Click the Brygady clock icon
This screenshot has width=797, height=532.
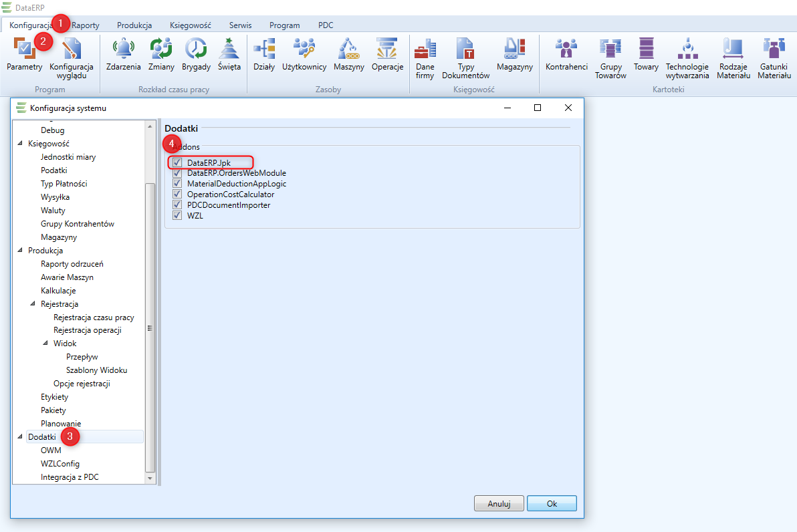(196, 49)
